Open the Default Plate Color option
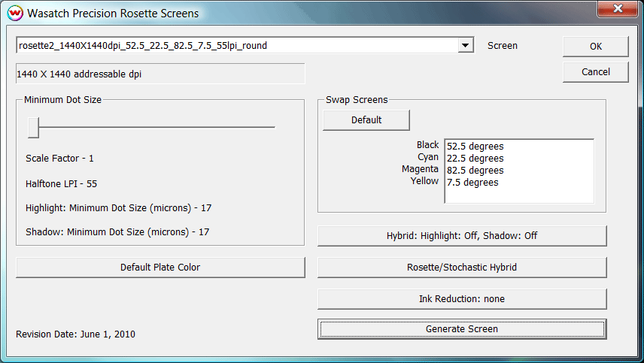Viewport: 644px width, 363px height. pos(160,268)
